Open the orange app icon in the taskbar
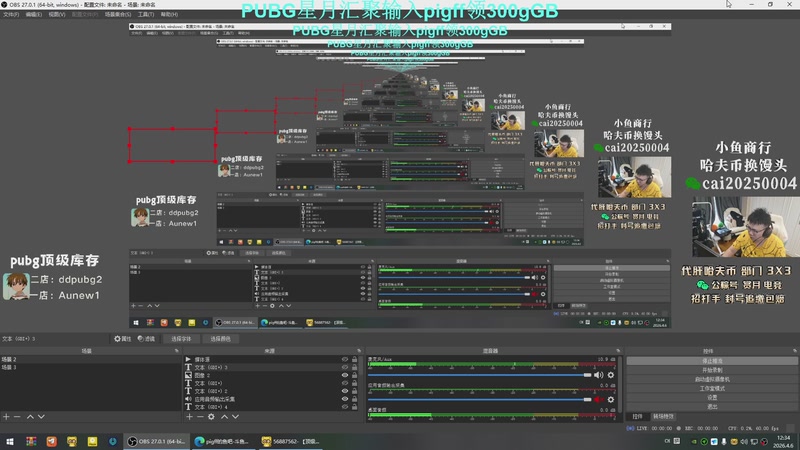The width and height of the screenshot is (800, 450). coord(52,441)
